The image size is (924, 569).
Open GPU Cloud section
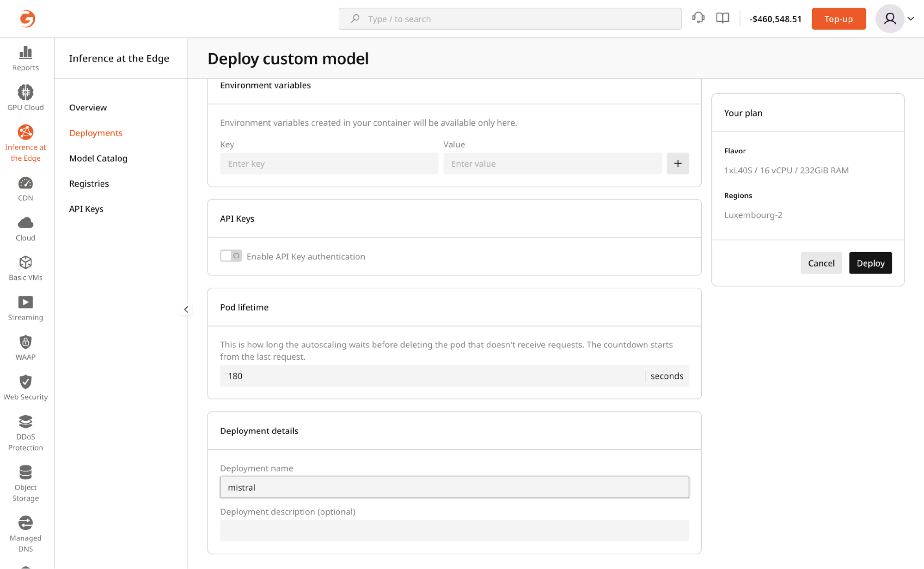[25, 98]
